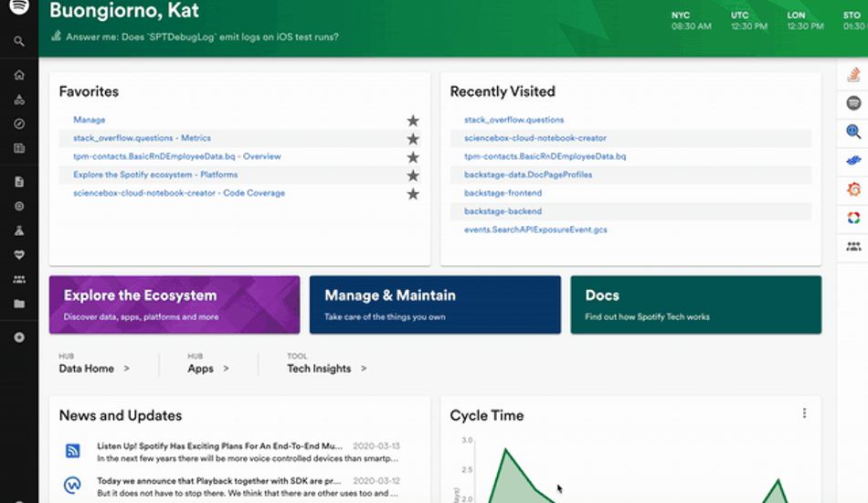The width and height of the screenshot is (868, 503).
Task: Open the people group shortcut on right rail
Action: (x=853, y=247)
